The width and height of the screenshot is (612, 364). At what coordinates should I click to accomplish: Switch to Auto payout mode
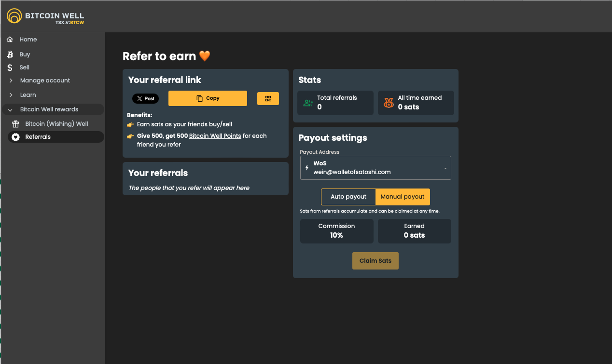[348, 197]
